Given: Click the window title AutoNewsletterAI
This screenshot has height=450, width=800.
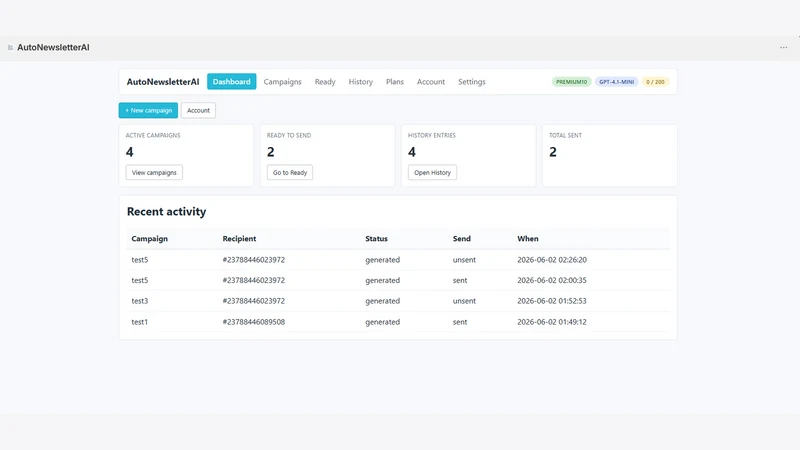Looking at the screenshot, I should pos(53,47).
